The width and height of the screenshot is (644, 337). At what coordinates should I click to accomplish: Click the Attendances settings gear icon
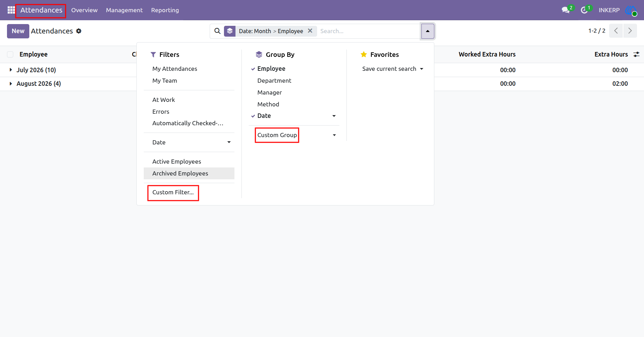79,31
